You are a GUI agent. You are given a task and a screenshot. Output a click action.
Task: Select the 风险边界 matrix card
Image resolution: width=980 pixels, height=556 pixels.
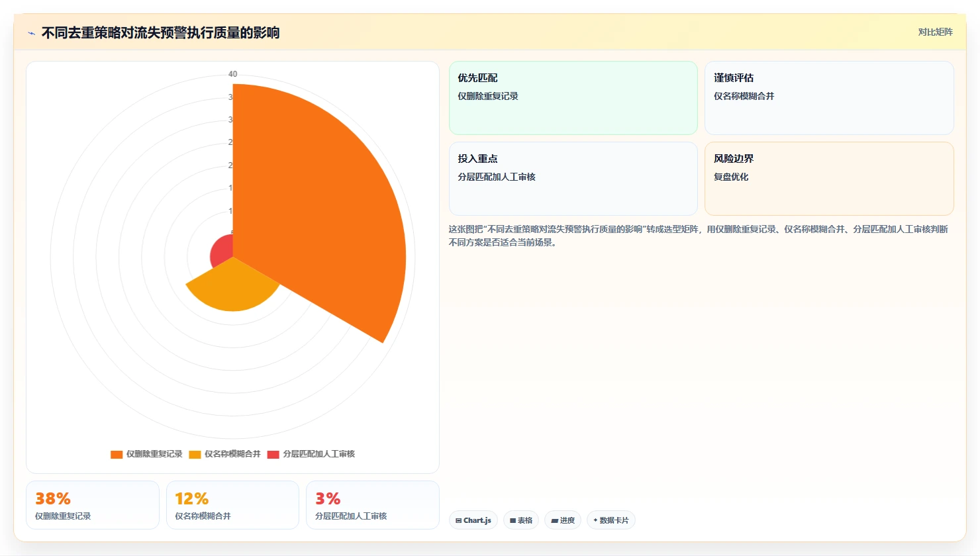[829, 179]
